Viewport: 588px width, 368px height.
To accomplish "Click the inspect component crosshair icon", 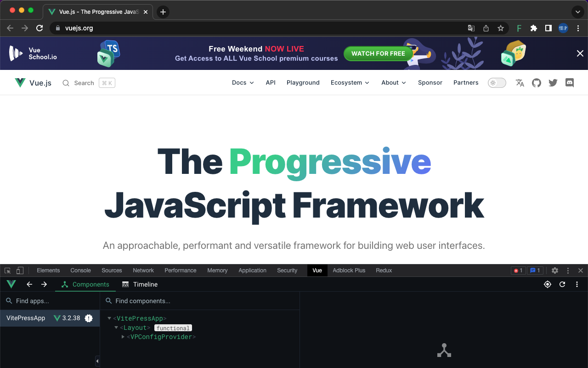I will tap(548, 284).
